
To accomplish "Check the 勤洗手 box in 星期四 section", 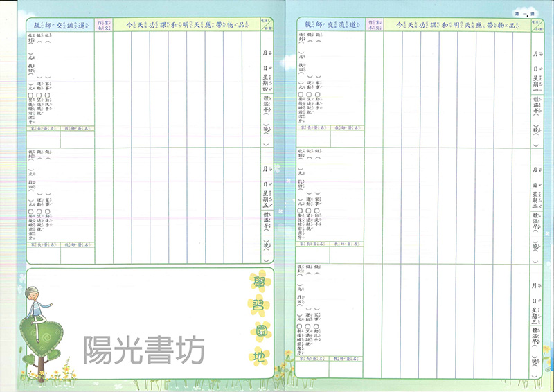I will (x=48, y=96).
